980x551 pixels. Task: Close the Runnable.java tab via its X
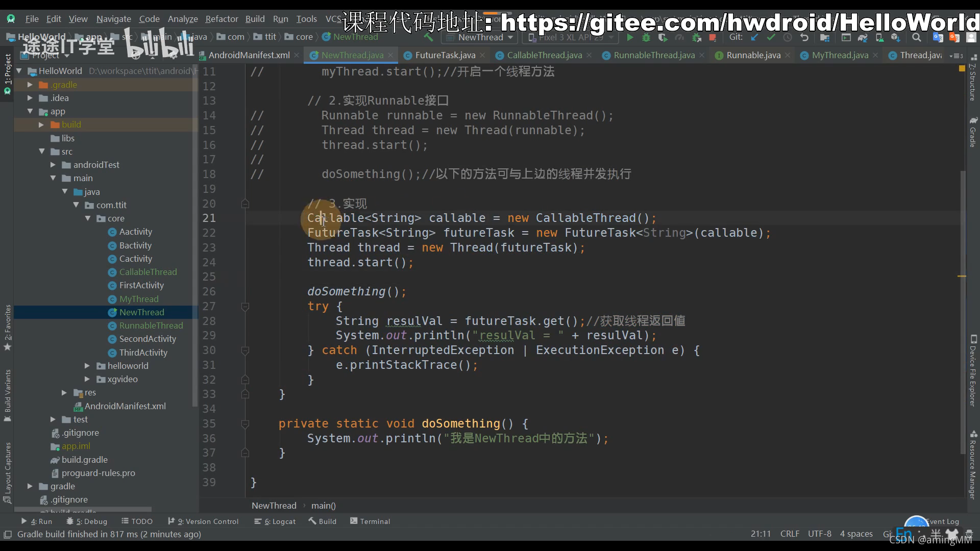pos(788,55)
